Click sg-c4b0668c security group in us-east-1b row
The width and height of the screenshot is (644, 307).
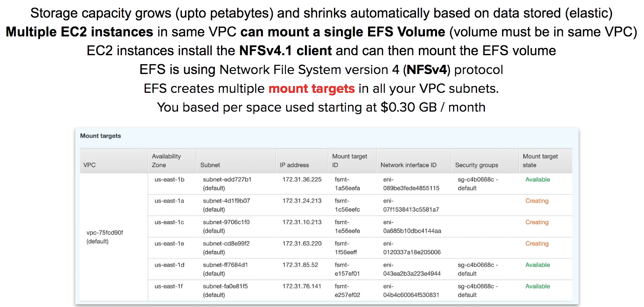pyautogui.click(x=478, y=184)
